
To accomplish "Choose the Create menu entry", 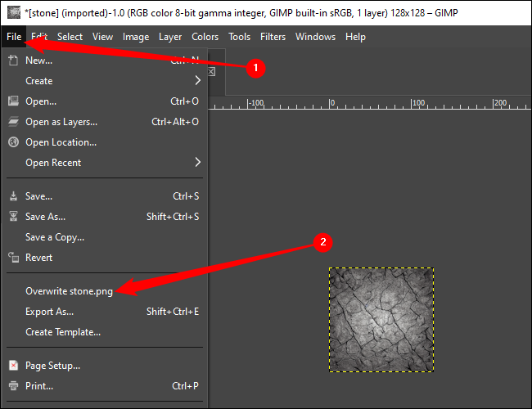I will tap(105, 81).
